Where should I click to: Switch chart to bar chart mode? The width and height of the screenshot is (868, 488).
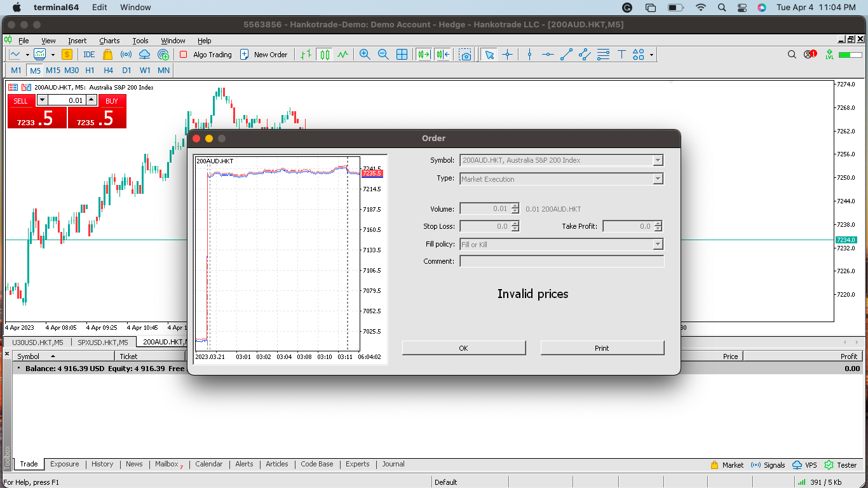(x=306, y=55)
